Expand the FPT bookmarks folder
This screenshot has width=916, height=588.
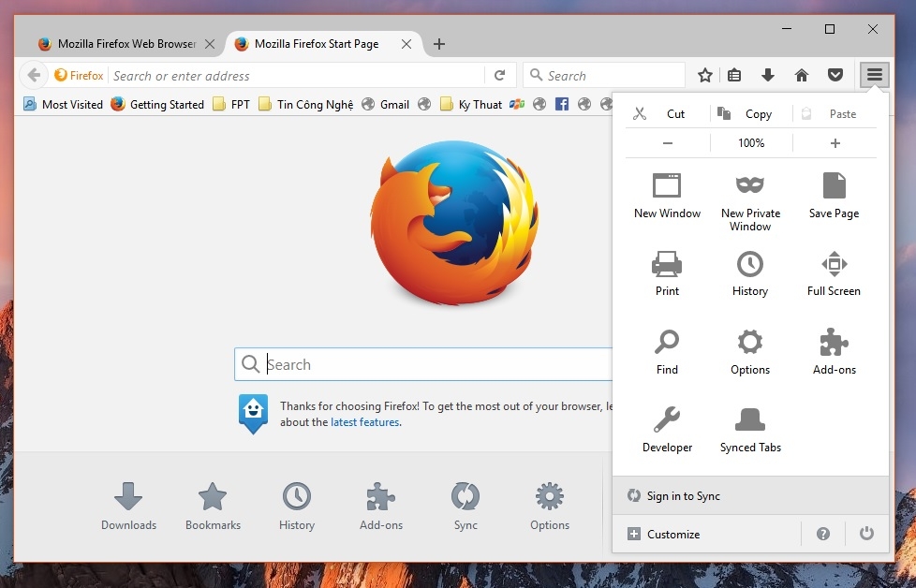click(x=231, y=105)
